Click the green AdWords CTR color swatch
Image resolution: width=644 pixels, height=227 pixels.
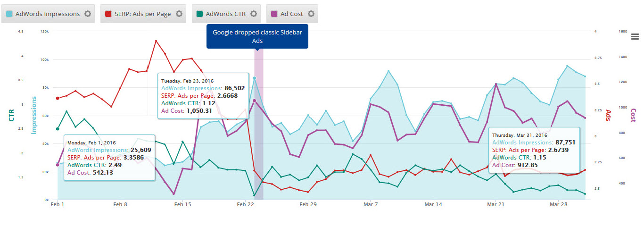tap(200, 14)
